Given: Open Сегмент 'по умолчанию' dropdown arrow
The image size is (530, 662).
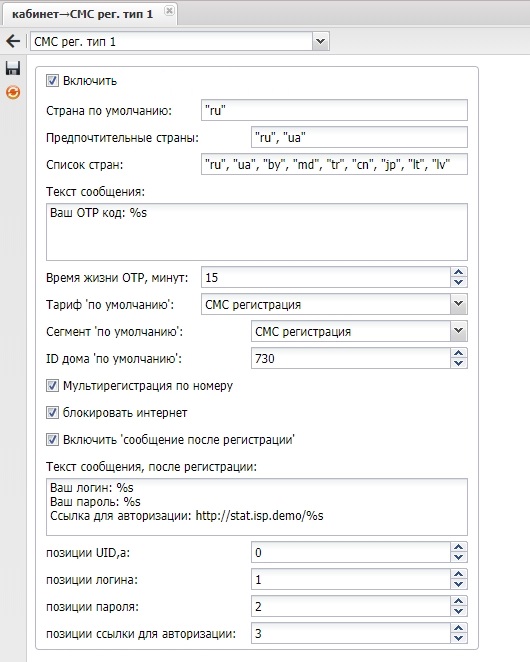Looking at the screenshot, I should point(459,331).
